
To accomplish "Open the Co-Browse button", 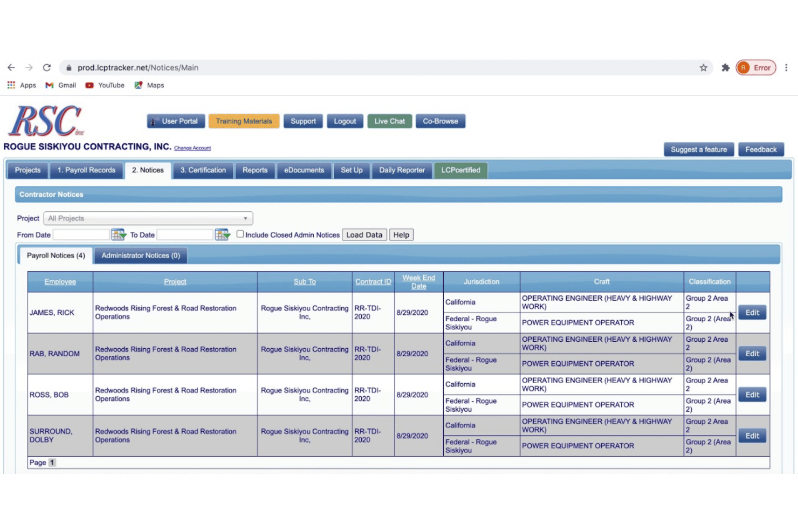I will coord(440,121).
